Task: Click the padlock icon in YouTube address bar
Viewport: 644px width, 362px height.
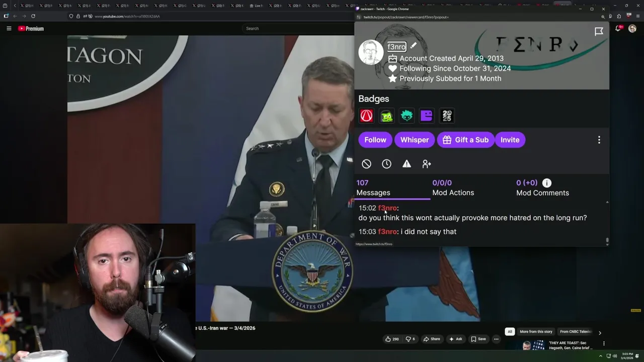Action: [78, 16]
